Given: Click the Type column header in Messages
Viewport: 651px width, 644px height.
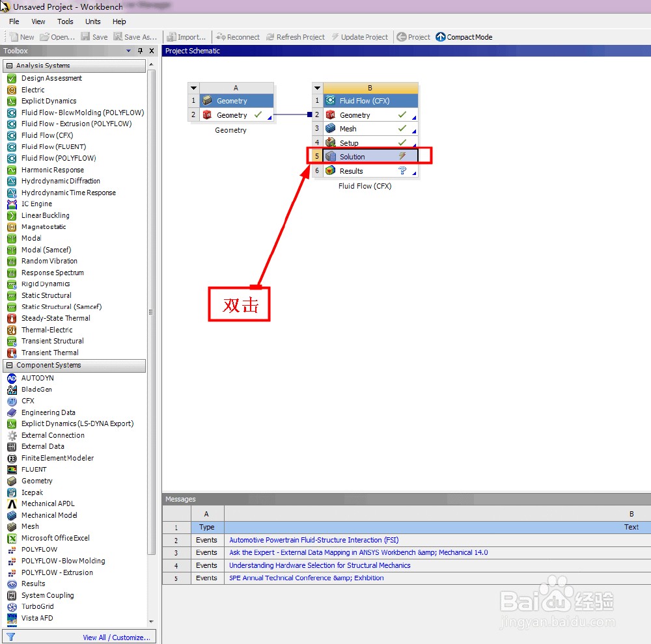Looking at the screenshot, I should coord(207,527).
